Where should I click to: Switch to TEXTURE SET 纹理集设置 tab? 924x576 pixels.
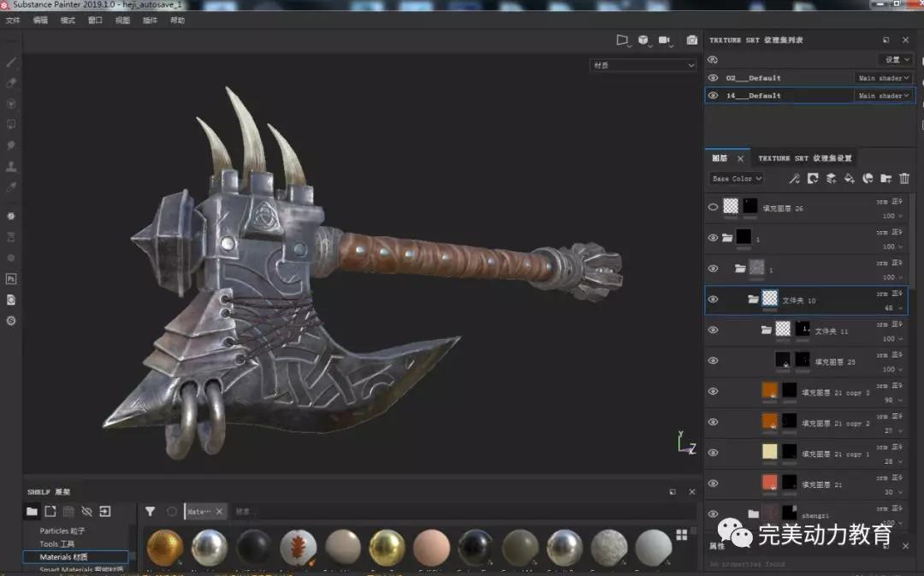point(804,158)
